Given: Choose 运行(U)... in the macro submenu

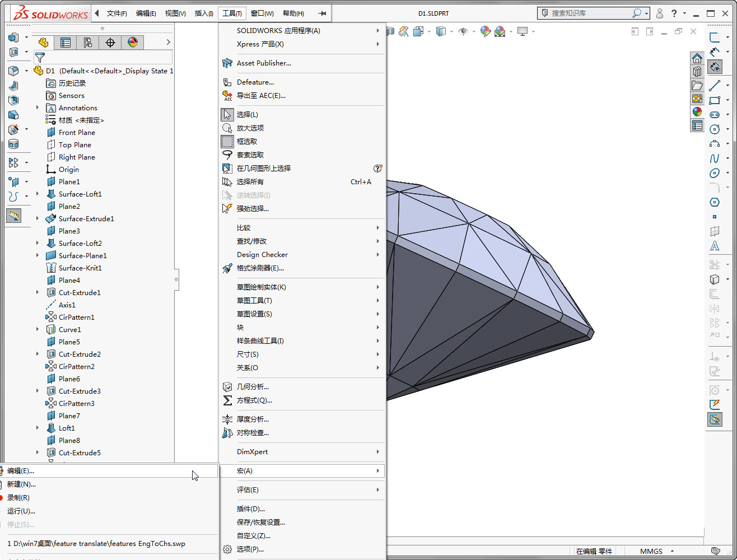Looking at the screenshot, I should (109, 511).
